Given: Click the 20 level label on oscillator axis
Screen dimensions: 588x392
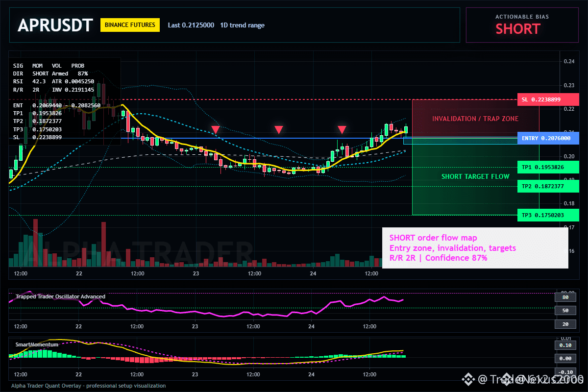Looking at the screenshot, I should coord(565,324).
